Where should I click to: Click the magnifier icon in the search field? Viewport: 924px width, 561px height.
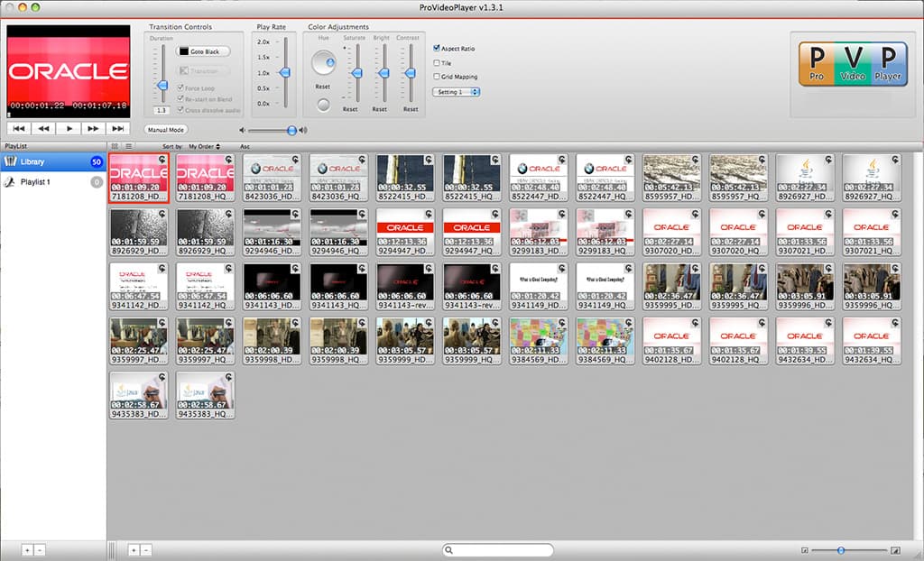pos(449,550)
